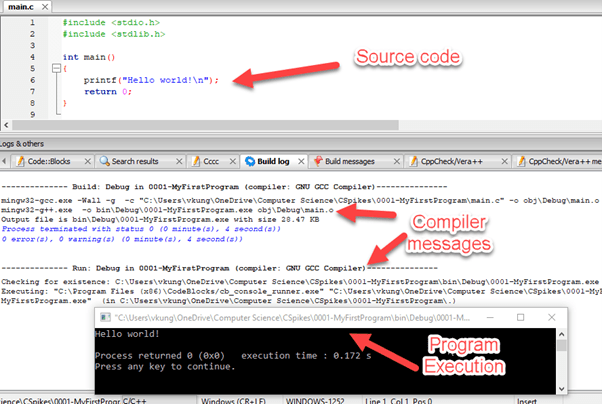
Task: Click the Build log gear icon
Action: (247, 160)
